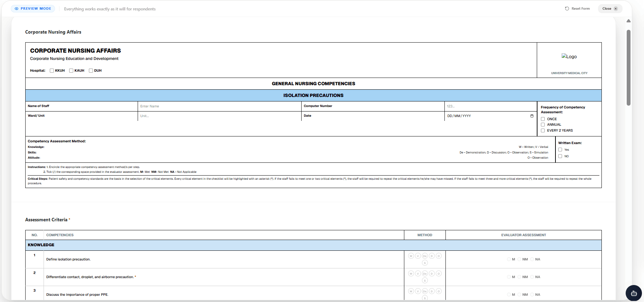Select O method for 'Define isolation precaution'
This screenshot has height=302, width=644.
[439, 256]
